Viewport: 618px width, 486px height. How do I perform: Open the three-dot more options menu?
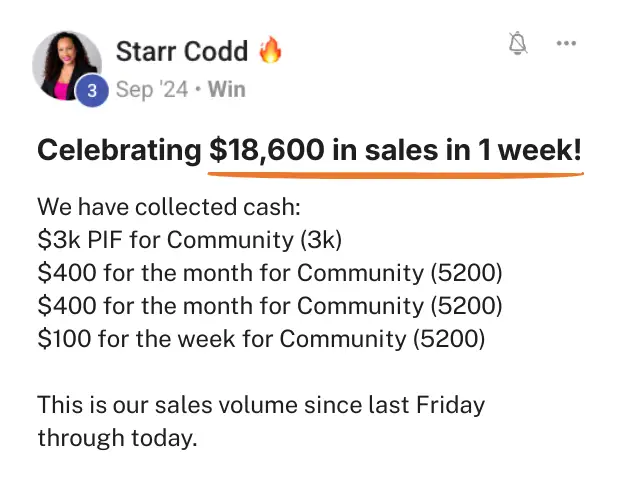566,43
